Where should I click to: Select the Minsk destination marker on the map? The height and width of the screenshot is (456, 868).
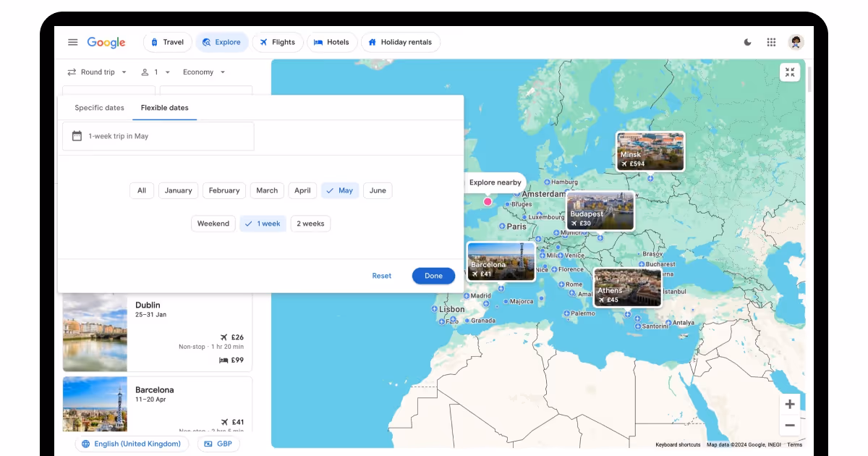click(x=650, y=151)
